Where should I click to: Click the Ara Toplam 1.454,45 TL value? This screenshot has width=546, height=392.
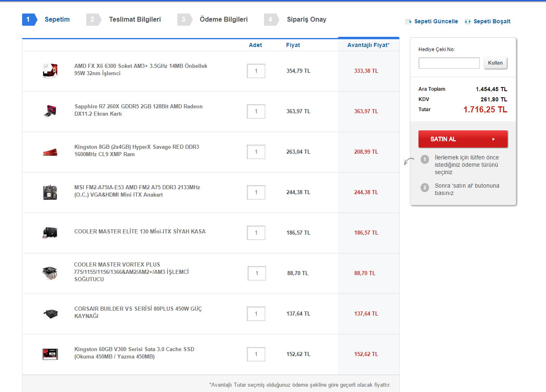pyautogui.click(x=491, y=89)
